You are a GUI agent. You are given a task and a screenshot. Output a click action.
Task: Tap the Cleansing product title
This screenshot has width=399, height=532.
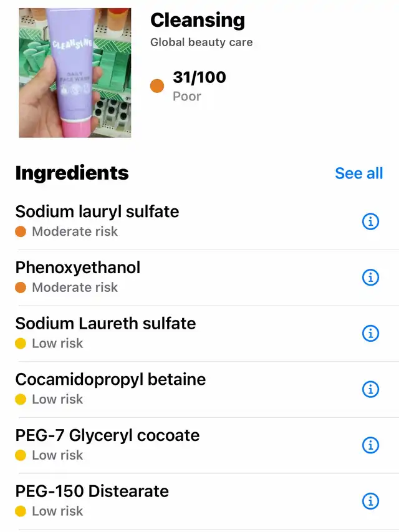(198, 21)
